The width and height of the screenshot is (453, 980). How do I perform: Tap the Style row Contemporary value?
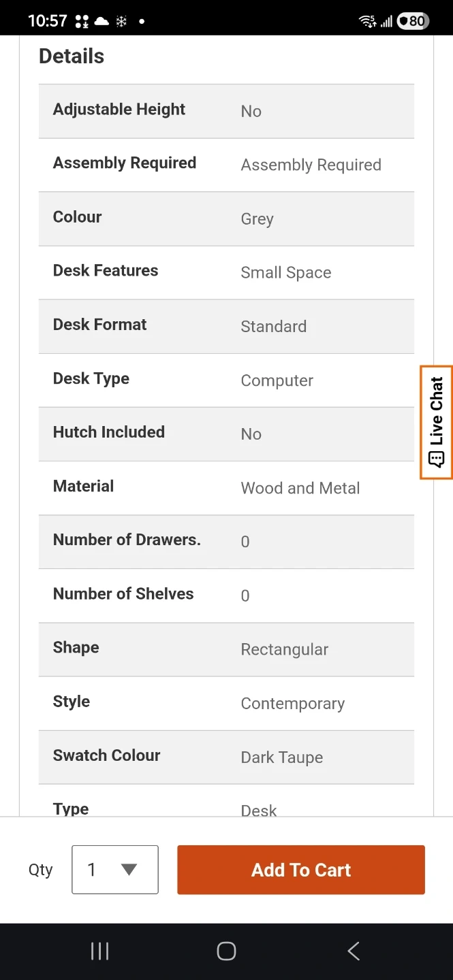pyautogui.click(x=293, y=704)
